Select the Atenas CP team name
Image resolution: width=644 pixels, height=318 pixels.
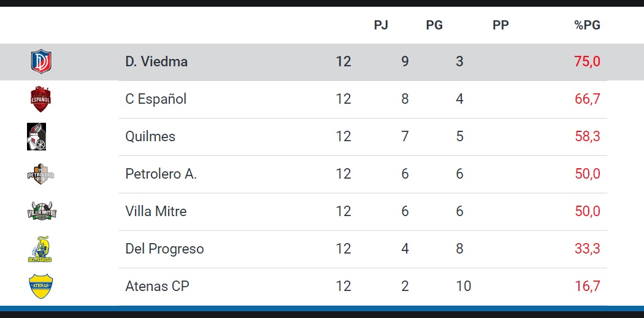coord(157,286)
